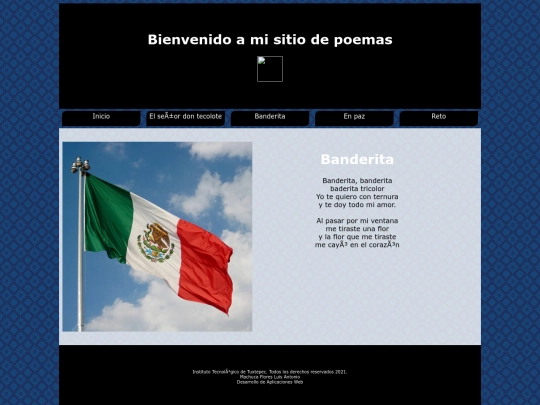540x405 pixels.
Task: Open the En paz poem page
Action: tap(354, 118)
